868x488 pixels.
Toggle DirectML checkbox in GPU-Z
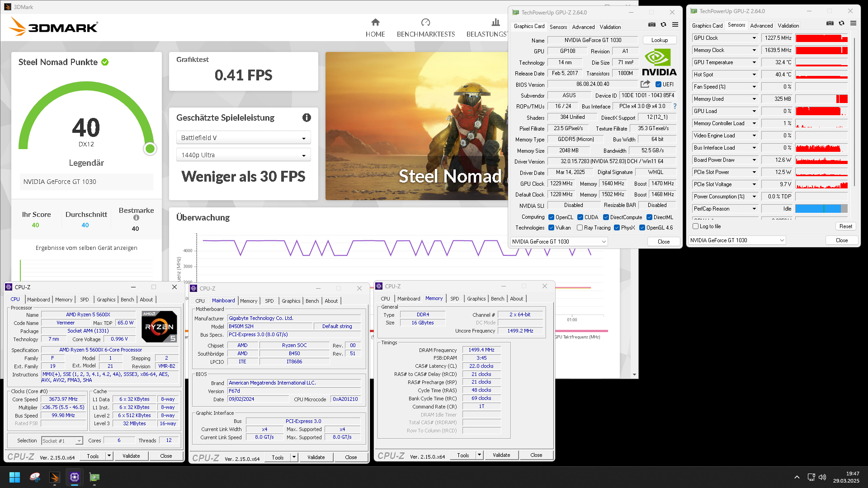pos(649,217)
